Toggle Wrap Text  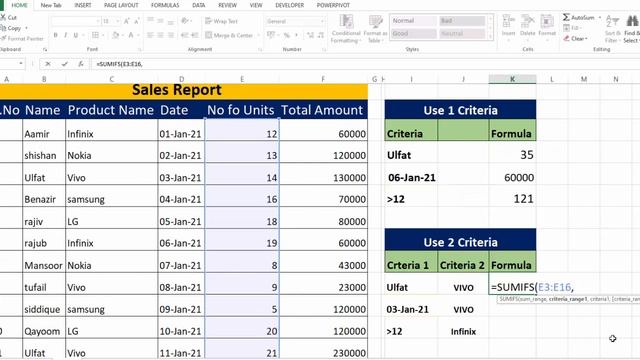(x=222, y=21)
